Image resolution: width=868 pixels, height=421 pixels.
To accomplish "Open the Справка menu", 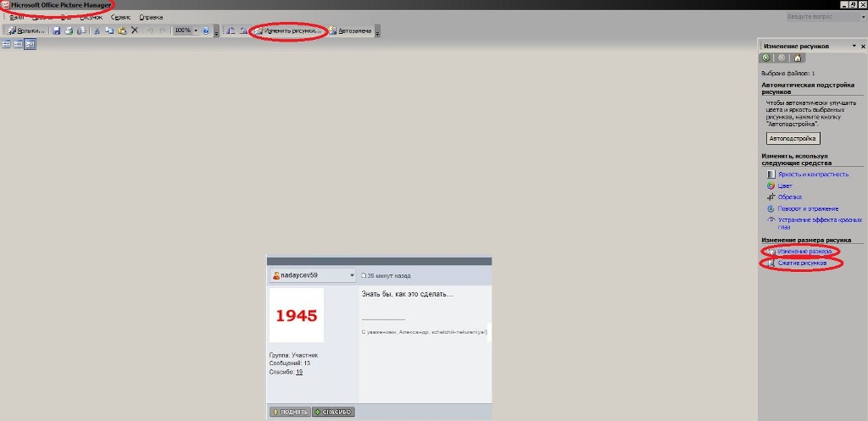I will (x=151, y=17).
